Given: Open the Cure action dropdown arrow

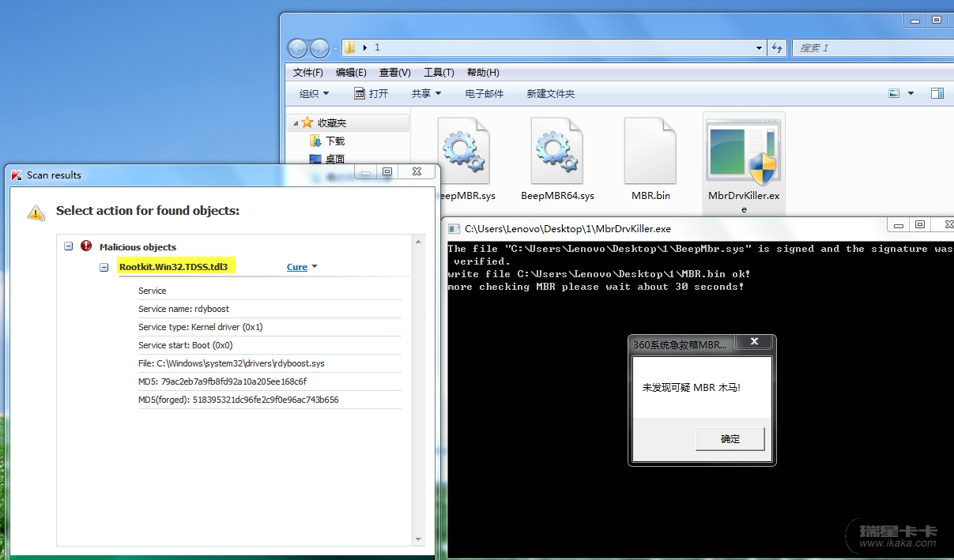Looking at the screenshot, I should click(315, 267).
